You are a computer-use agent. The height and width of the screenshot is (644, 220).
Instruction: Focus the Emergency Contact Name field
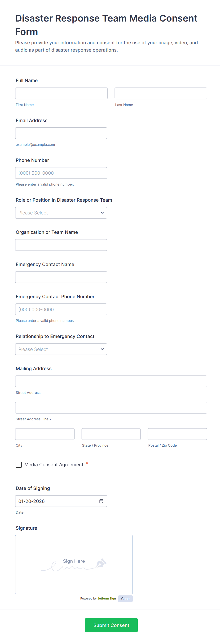[61, 277]
